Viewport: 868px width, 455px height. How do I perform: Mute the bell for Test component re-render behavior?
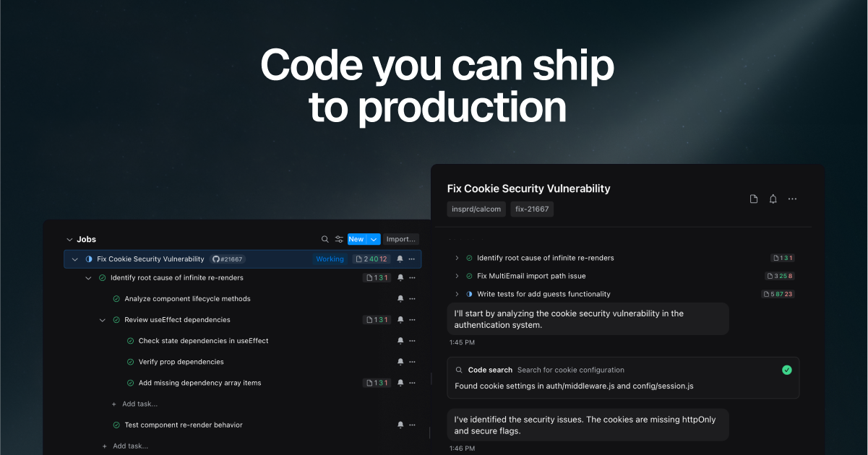point(400,425)
